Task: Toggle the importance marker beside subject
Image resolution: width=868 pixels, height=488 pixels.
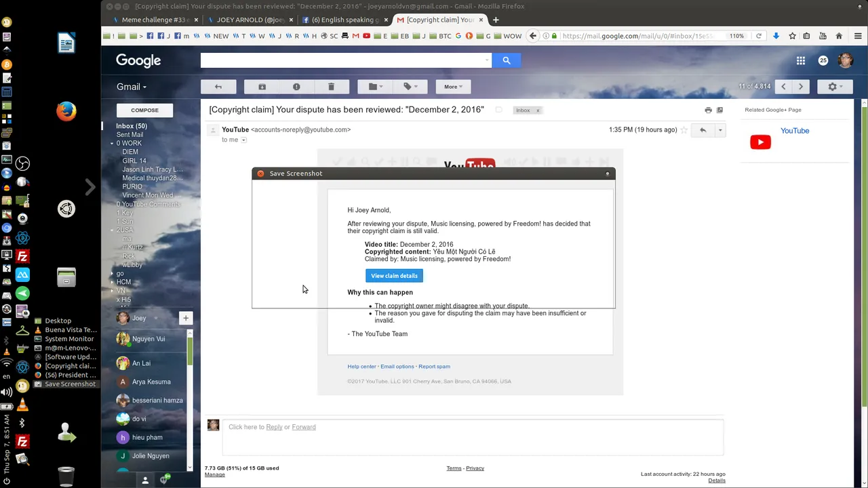Action: (x=498, y=110)
